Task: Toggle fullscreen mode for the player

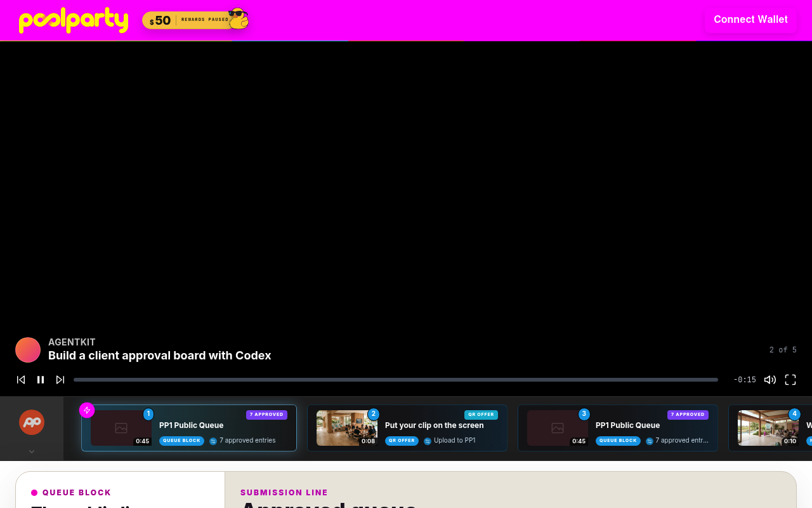Action: click(x=790, y=380)
